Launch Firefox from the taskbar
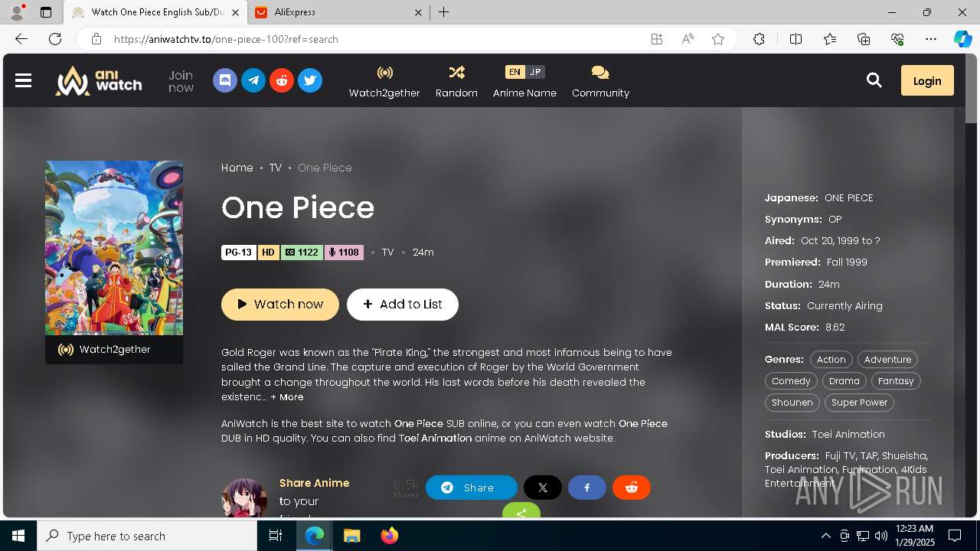 (x=390, y=536)
